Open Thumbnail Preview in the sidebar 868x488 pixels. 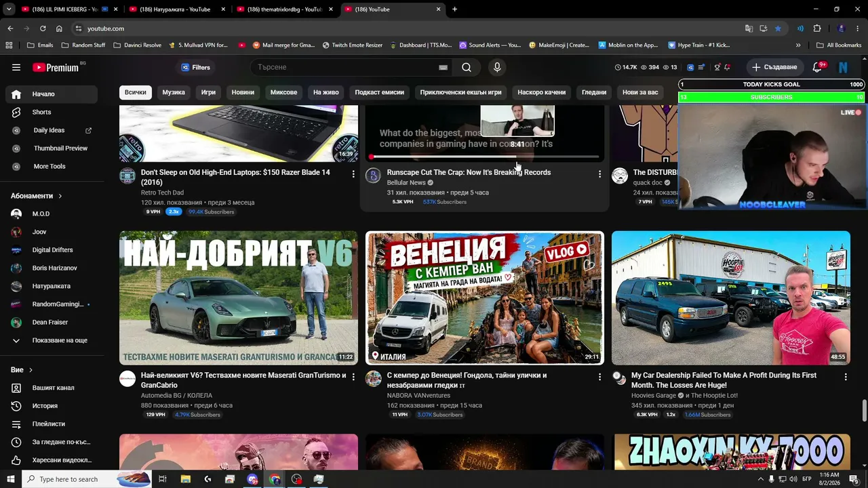tap(52, 148)
